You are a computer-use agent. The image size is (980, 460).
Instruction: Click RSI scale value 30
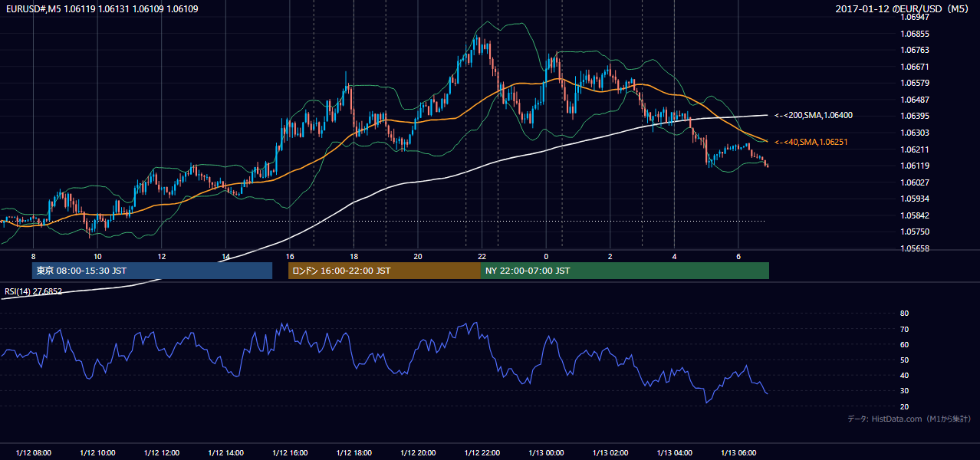click(904, 390)
